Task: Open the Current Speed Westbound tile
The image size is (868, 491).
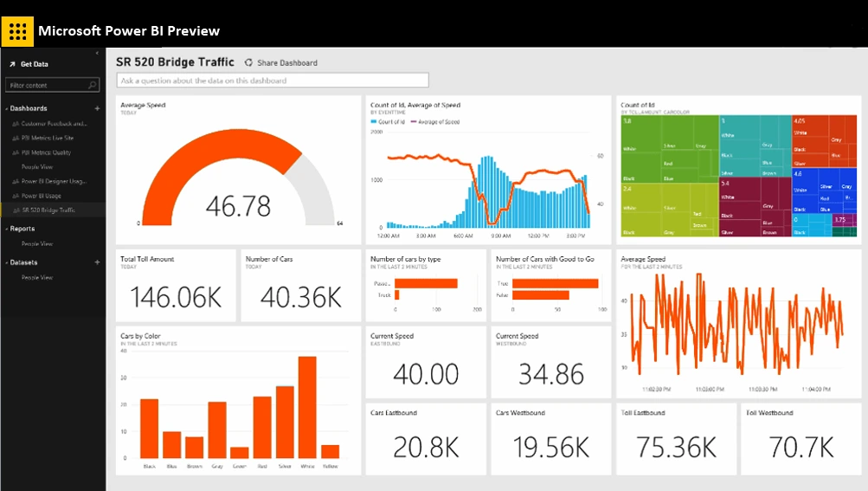Action: tap(550, 363)
